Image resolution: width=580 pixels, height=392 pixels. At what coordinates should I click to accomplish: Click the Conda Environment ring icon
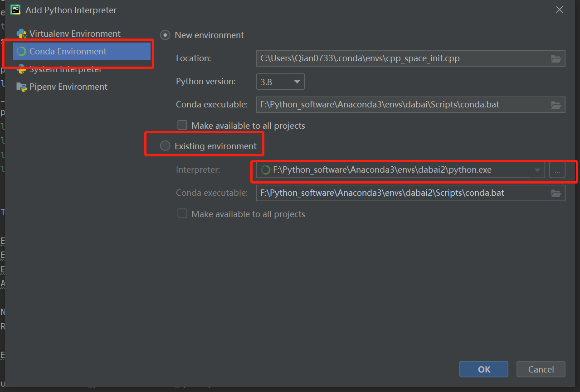click(21, 51)
